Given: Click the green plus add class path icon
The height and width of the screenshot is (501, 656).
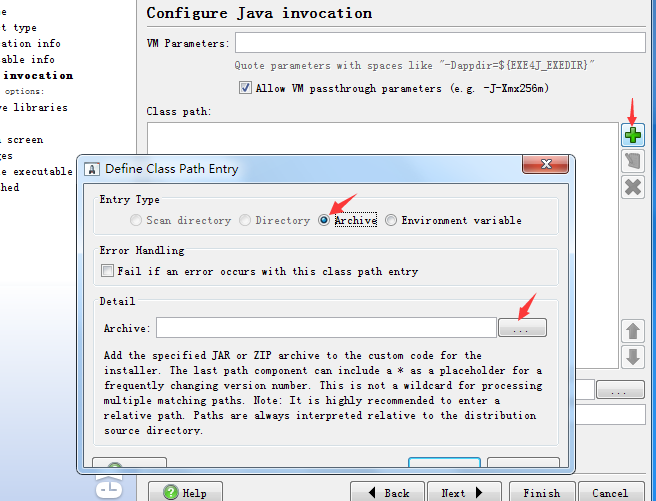Looking at the screenshot, I should (632, 135).
